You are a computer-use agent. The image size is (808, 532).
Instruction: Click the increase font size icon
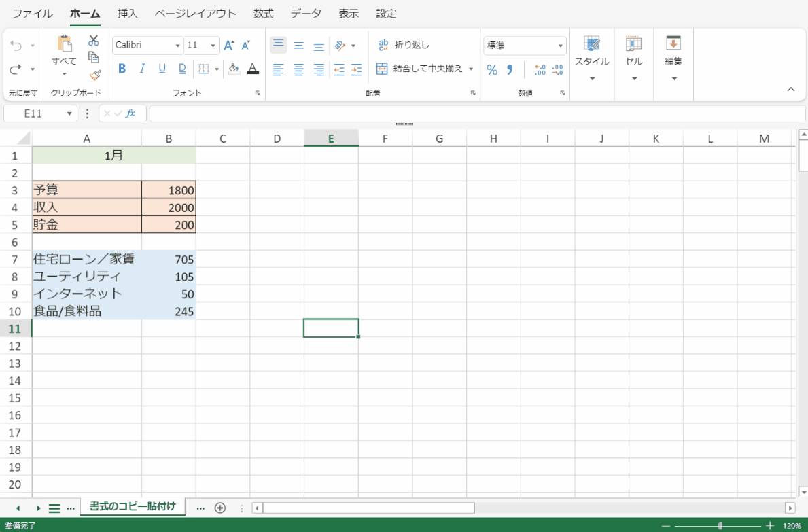(x=229, y=46)
